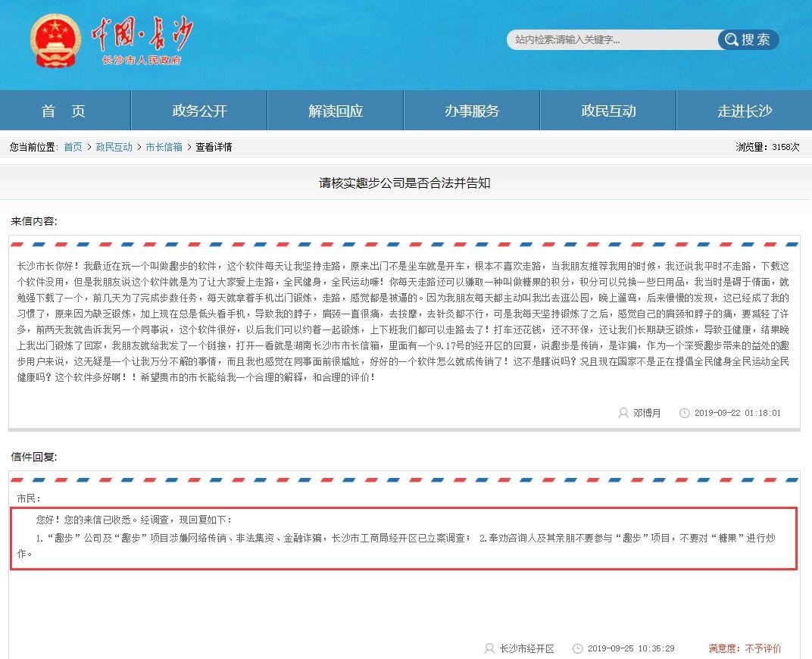Image resolution: width=812 pixels, height=659 pixels.
Task: Click the timestamp 2019-09-22 01:18:01
Action: [738, 413]
